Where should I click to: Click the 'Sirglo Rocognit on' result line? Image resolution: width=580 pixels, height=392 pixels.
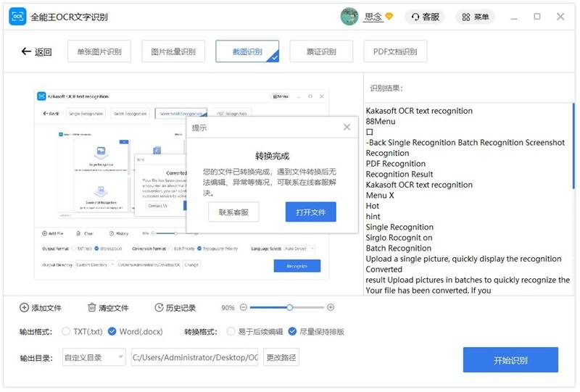tap(399, 238)
